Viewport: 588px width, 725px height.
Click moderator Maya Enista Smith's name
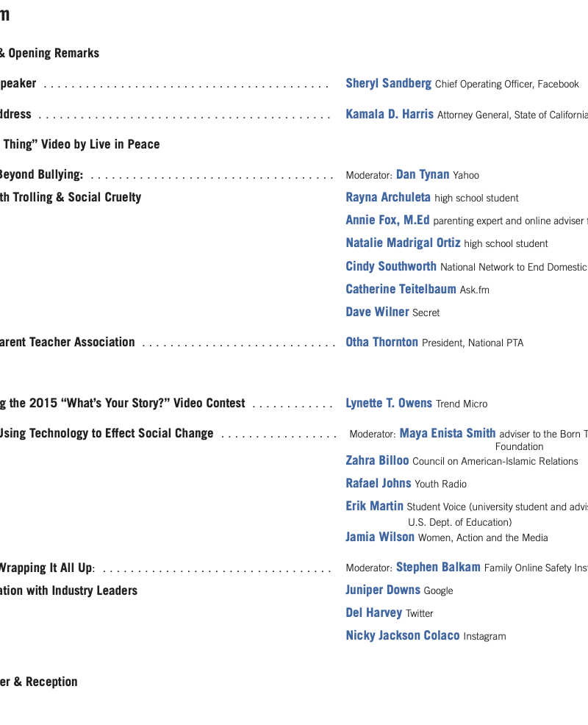tap(447, 434)
